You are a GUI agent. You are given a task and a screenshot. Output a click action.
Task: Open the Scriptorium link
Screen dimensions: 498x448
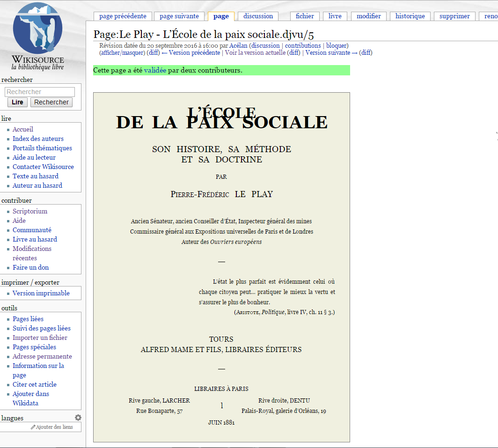coord(30,211)
